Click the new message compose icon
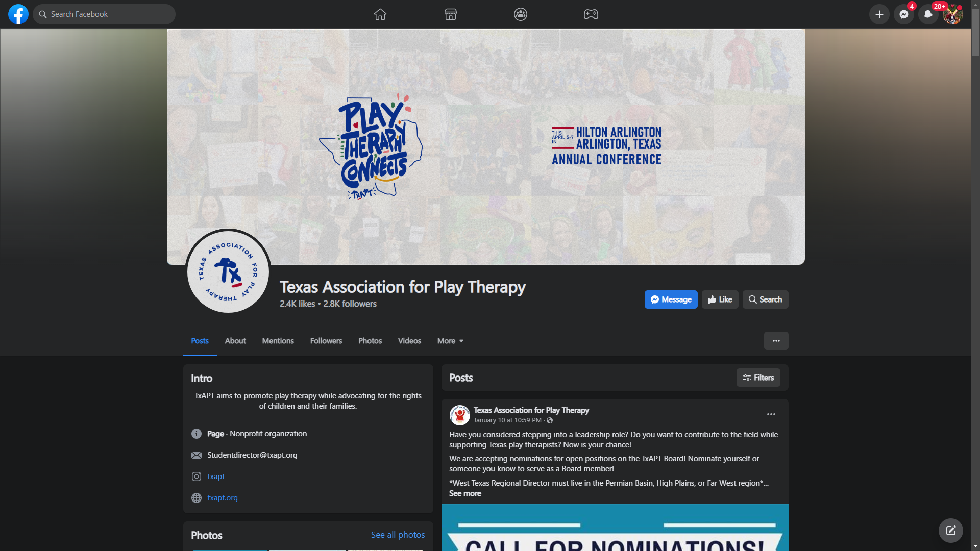 950,531
